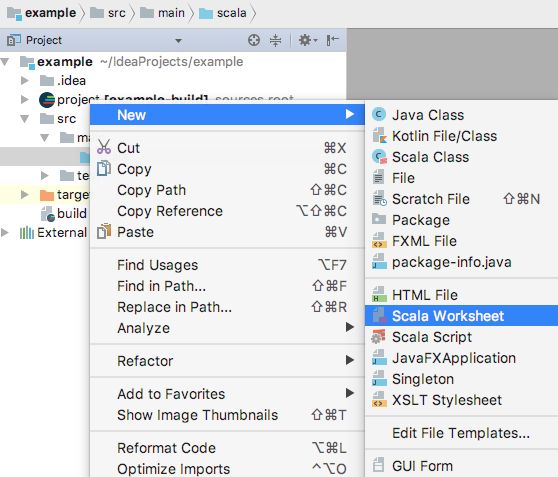Click the Scala Class icon in the New submenu

379,157
